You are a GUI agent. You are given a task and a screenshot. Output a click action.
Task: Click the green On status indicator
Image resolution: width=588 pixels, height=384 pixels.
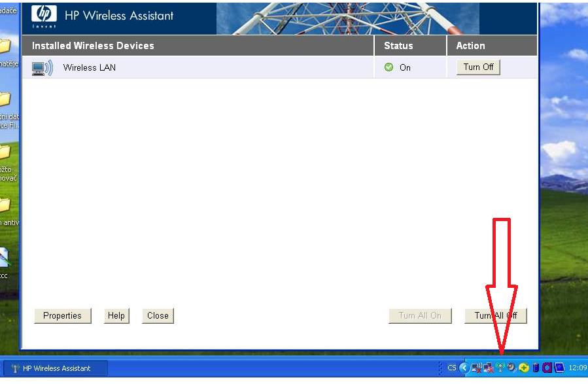point(389,67)
